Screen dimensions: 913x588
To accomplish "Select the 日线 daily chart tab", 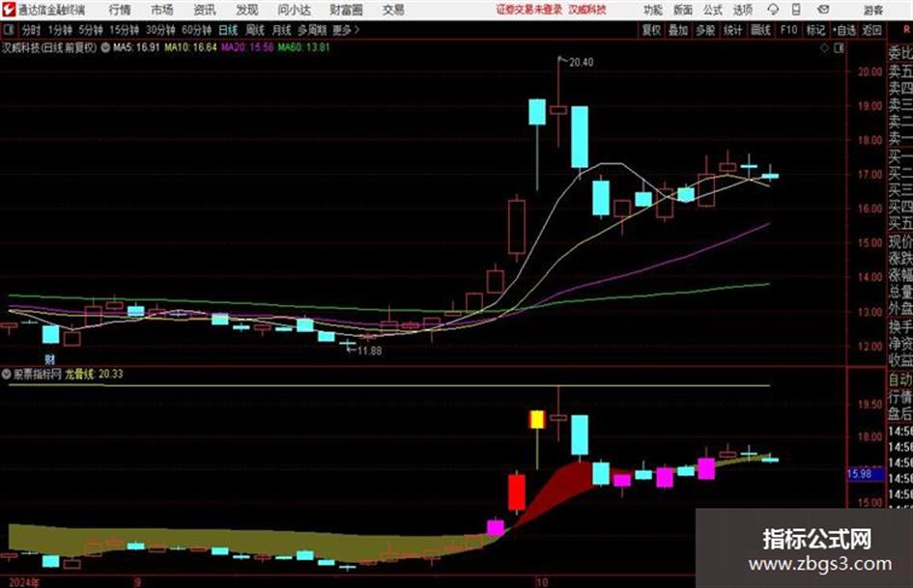I will click(x=228, y=30).
